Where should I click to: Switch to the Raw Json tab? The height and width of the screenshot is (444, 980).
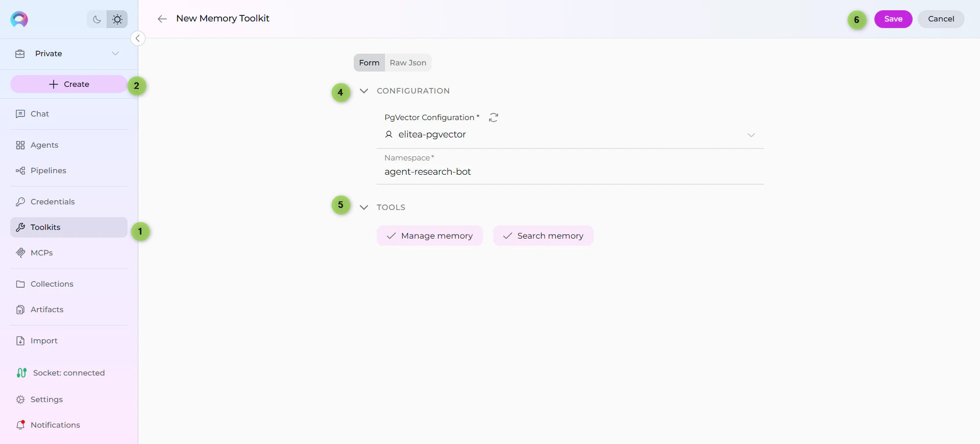[408, 63]
